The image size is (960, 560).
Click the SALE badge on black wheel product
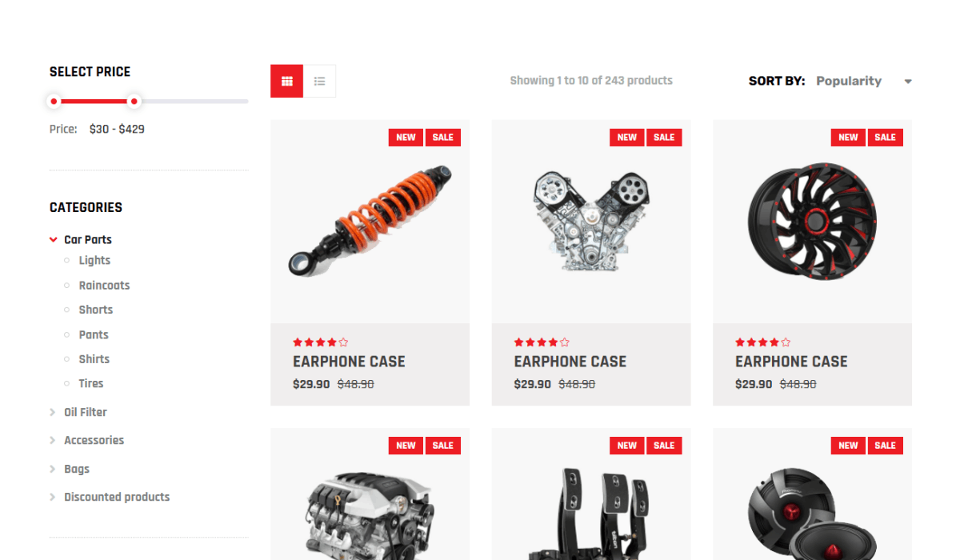tap(885, 138)
